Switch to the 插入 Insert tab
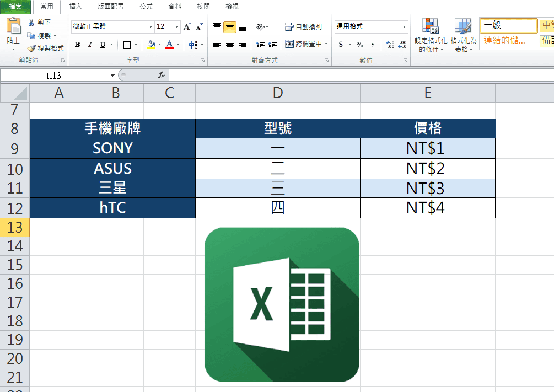 [76, 7]
